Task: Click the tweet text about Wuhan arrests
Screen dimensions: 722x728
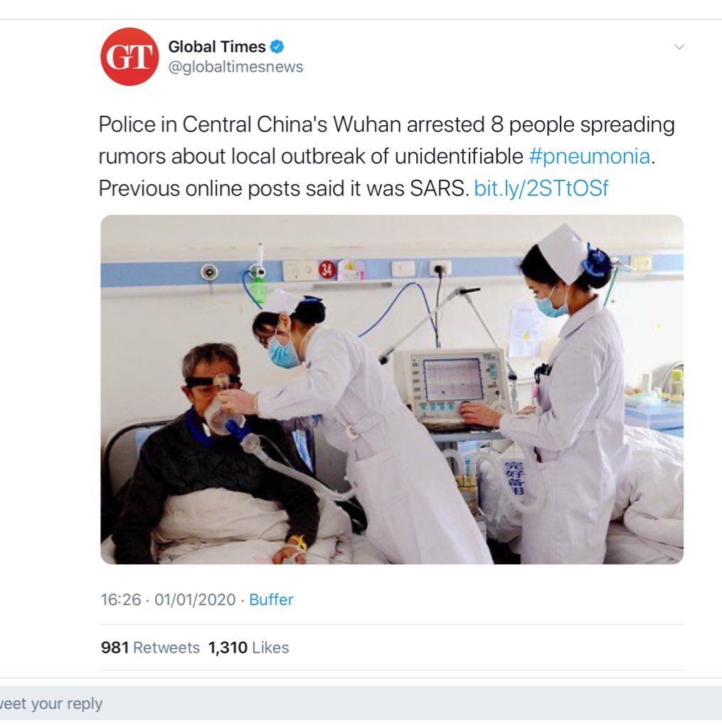Action: 386,156
